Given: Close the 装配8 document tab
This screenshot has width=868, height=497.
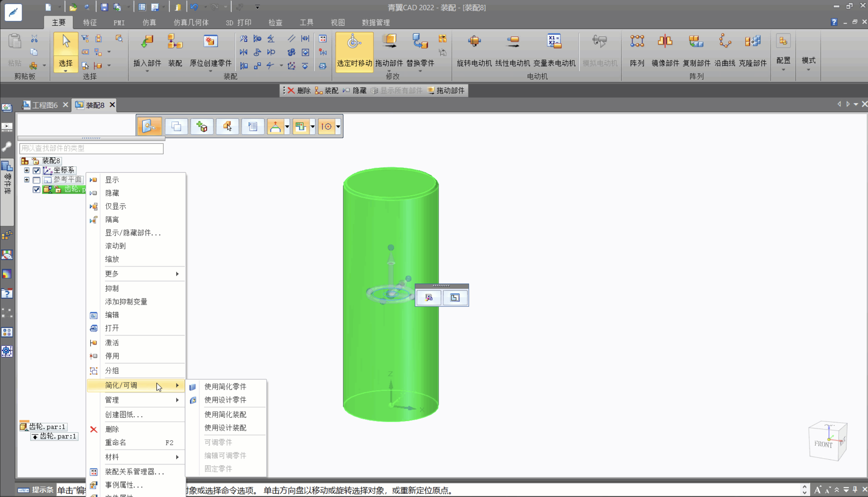Looking at the screenshot, I should (x=112, y=105).
